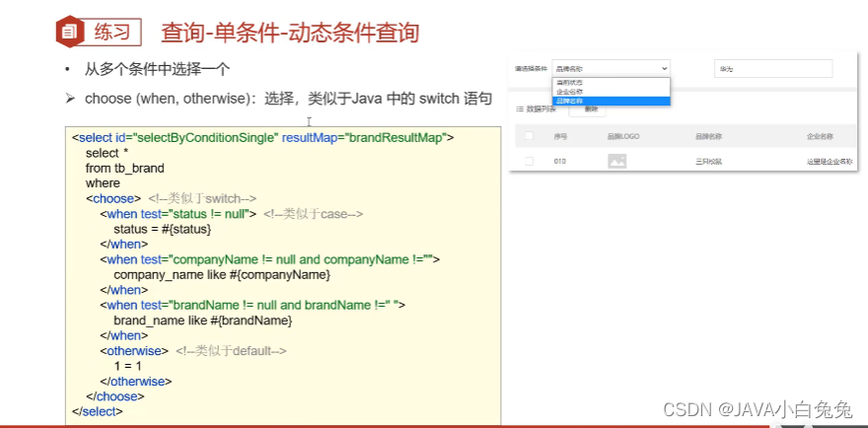Click the 序号 column header
The image size is (868, 428).
click(x=560, y=136)
